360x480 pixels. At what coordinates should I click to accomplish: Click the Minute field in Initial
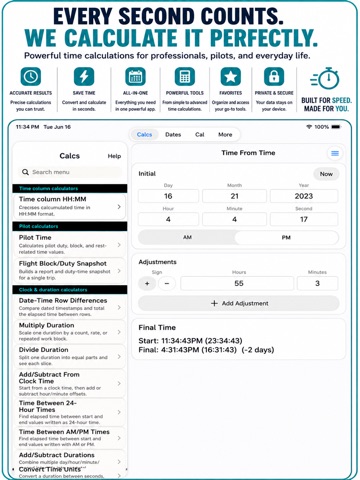pos(234,219)
